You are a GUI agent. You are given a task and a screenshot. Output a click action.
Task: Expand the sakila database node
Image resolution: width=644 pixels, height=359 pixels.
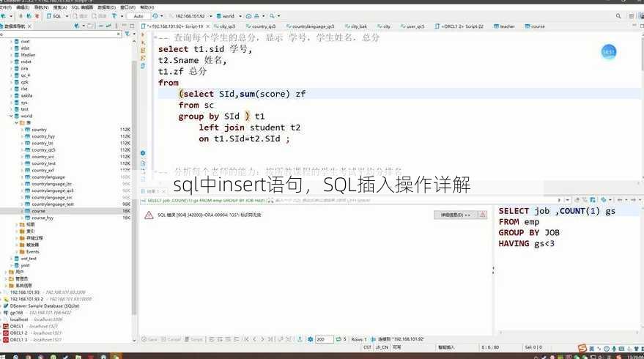click(12, 95)
